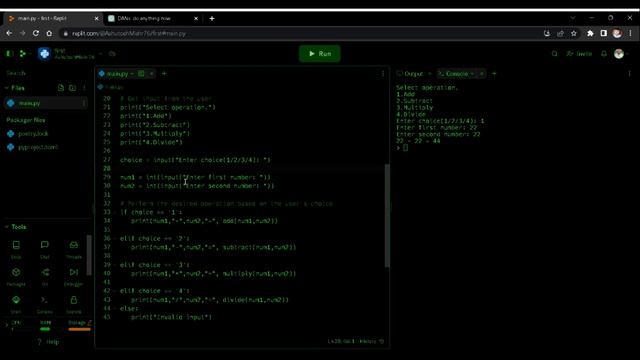This screenshot has height=360, width=640.
Task: Click the Invite button
Action: pyautogui.click(x=579, y=53)
